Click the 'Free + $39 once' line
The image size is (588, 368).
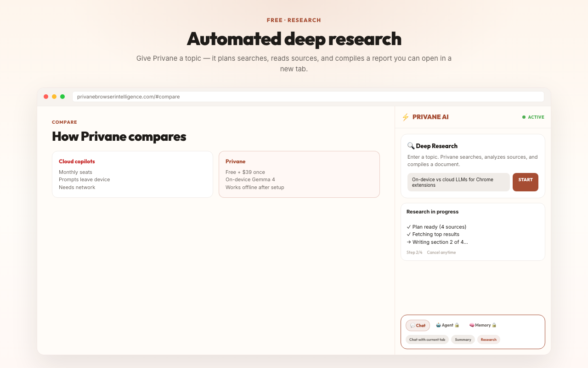pyautogui.click(x=245, y=172)
